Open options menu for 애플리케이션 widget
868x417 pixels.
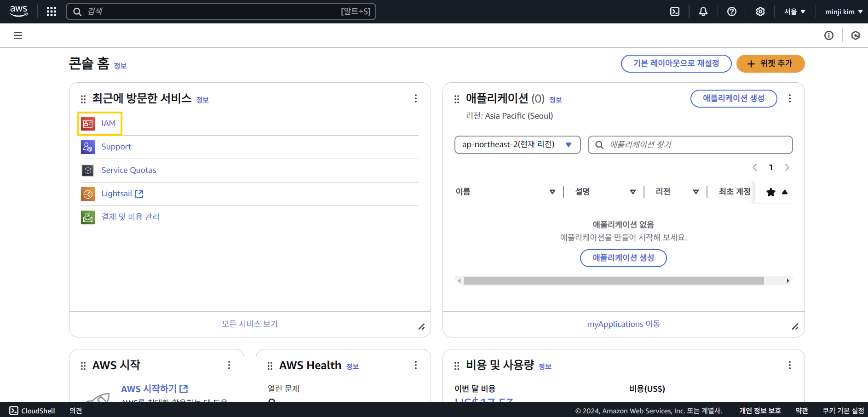(x=790, y=98)
